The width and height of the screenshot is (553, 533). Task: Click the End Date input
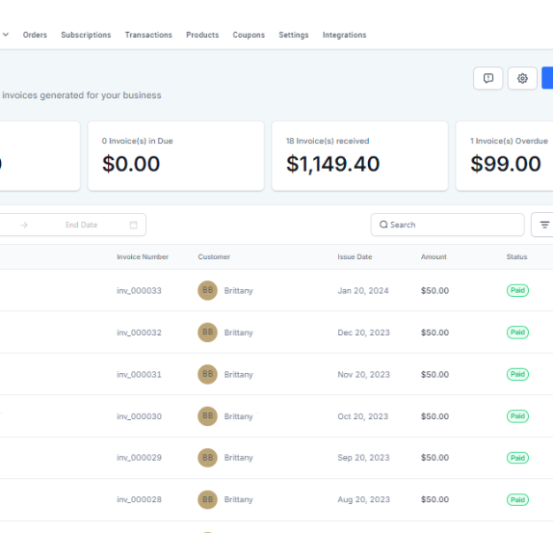(81, 225)
